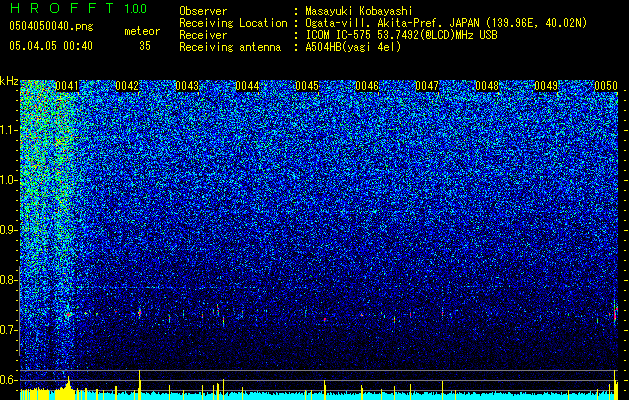The width and height of the screenshot is (629, 400).
Task: Click the meteor count value 35
Action: click(x=145, y=46)
